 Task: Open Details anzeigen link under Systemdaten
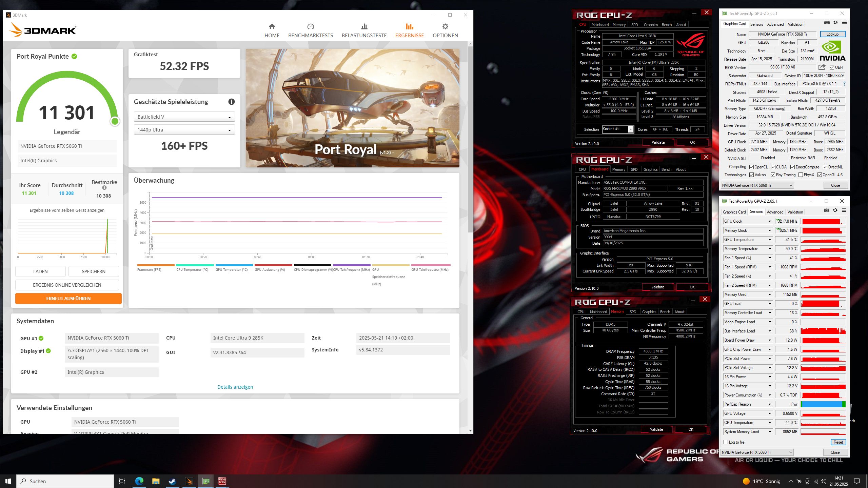pyautogui.click(x=235, y=387)
